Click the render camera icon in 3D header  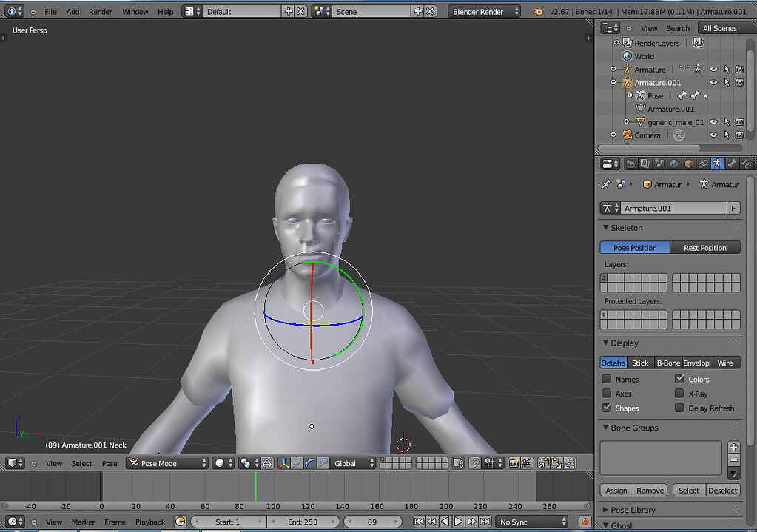(514, 463)
